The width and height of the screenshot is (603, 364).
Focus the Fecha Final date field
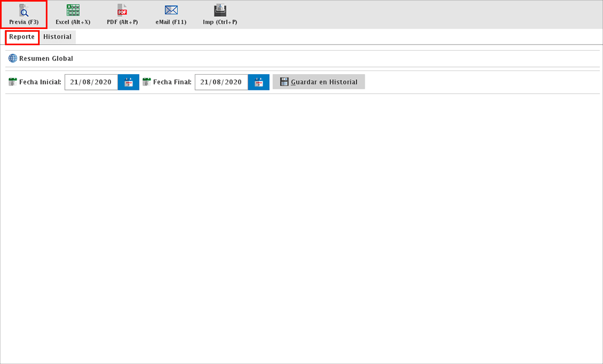pyautogui.click(x=221, y=82)
